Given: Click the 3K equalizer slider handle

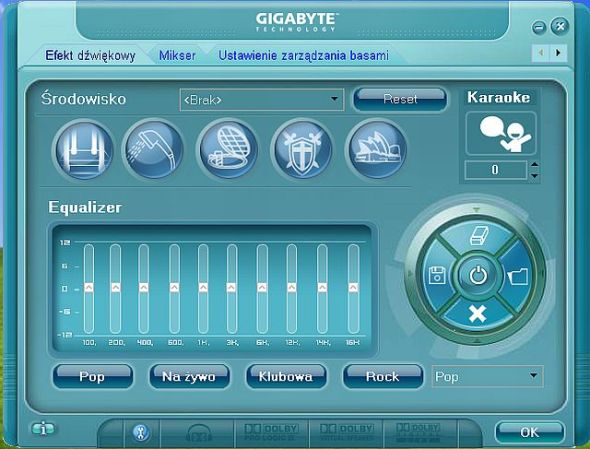Looking at the screenshot, I should tap(231, 288).
